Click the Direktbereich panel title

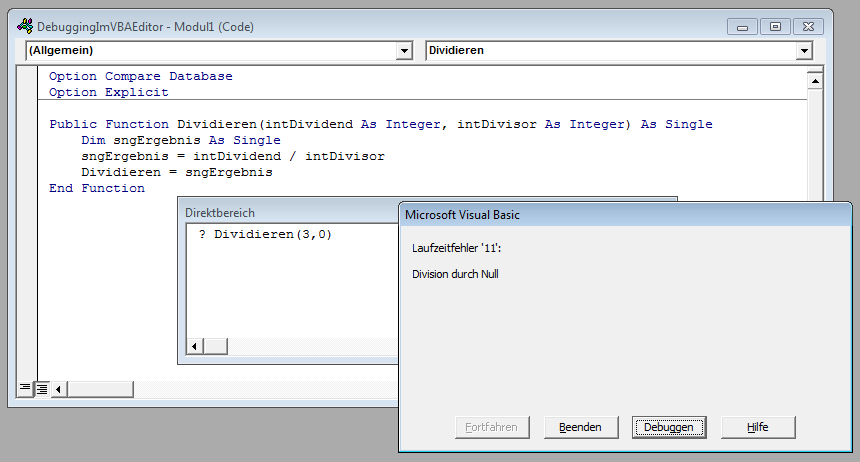(x=220, y=213)
